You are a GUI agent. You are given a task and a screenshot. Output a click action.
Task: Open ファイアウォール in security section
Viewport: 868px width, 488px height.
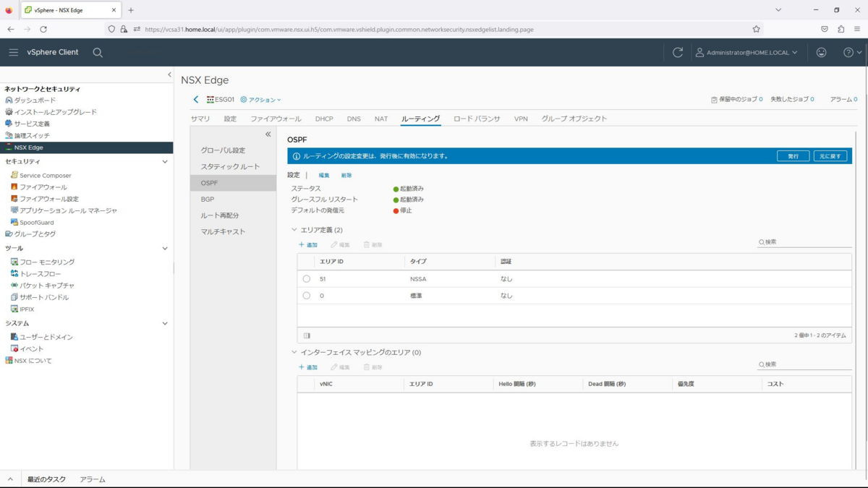(x=43, y=187)
